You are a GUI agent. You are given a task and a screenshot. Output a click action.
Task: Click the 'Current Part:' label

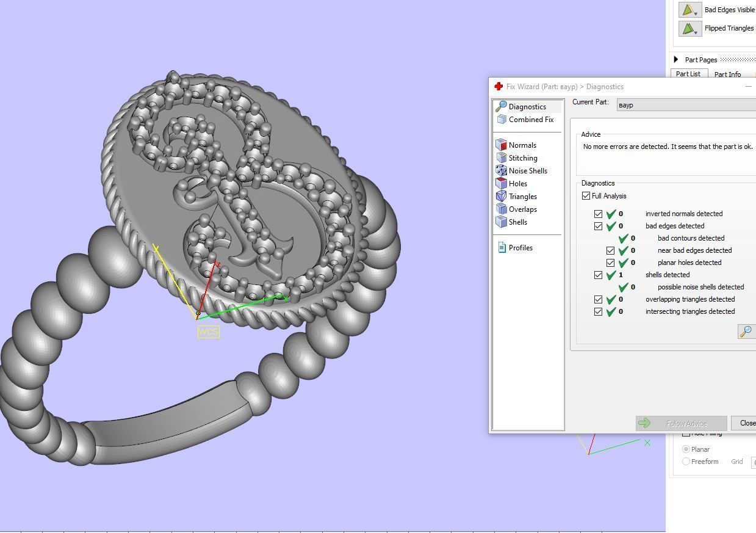591,102
